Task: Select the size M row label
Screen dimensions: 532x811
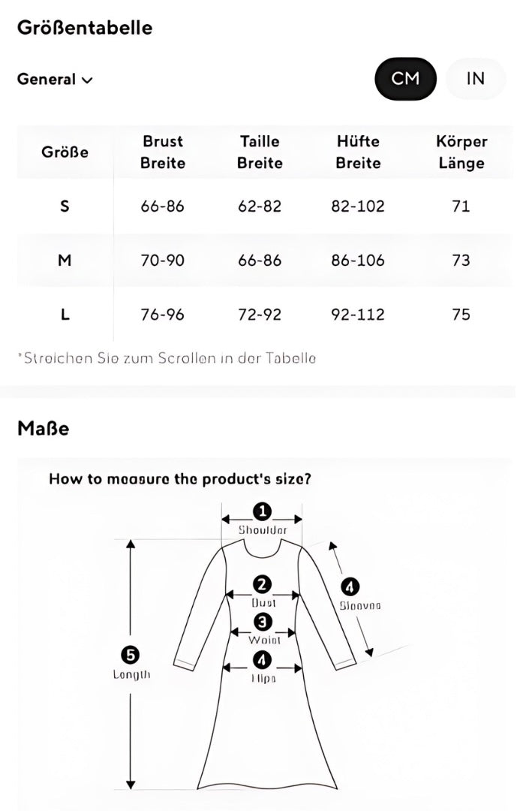Action: pyautogui.click(x=65, y=261)
